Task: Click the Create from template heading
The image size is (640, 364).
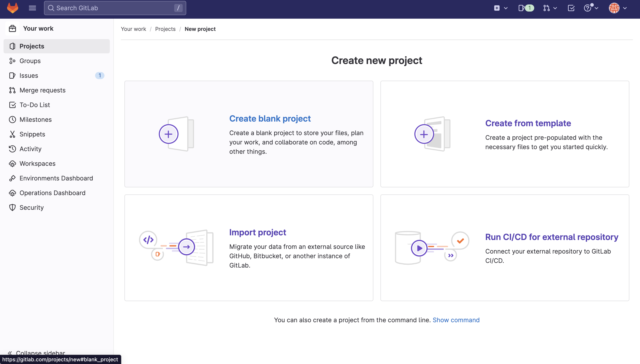Action: pyautogui.click(x=528, y=123)
